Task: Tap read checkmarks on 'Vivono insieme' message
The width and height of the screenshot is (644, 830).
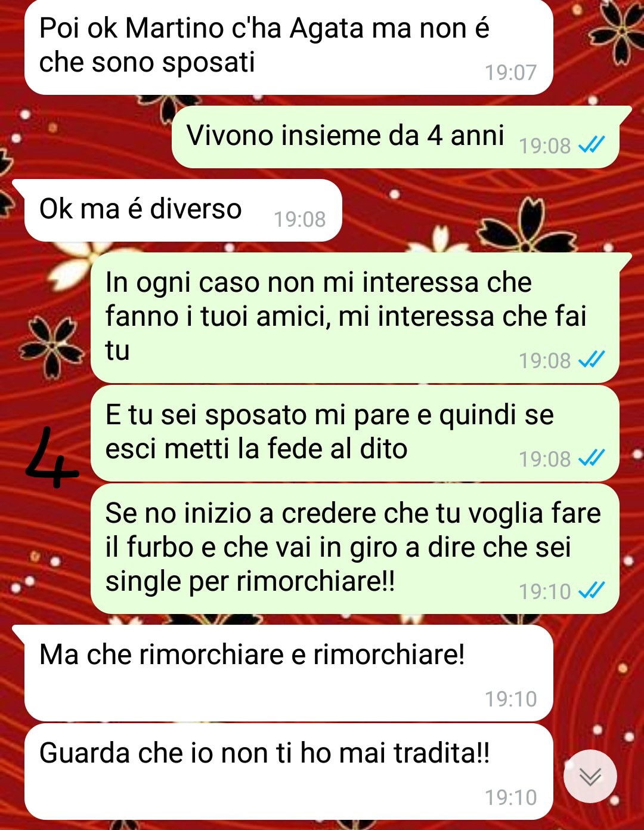Action: [x=592, y=145]
